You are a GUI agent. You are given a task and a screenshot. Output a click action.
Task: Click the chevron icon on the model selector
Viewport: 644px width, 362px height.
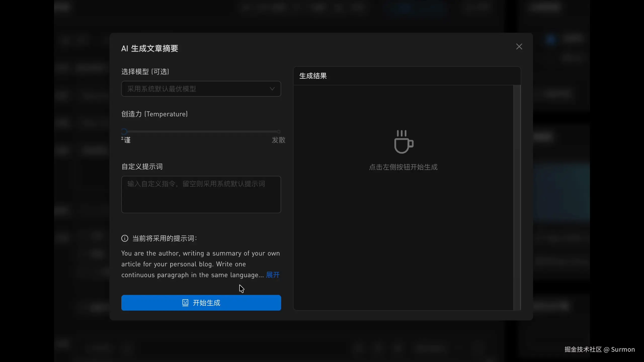pos(272,89)
